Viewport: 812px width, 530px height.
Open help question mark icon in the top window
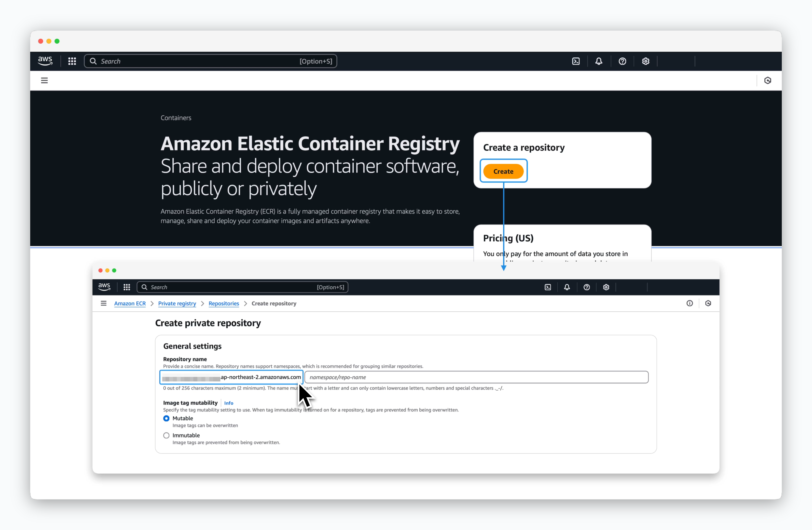click(x=622, y=61)
